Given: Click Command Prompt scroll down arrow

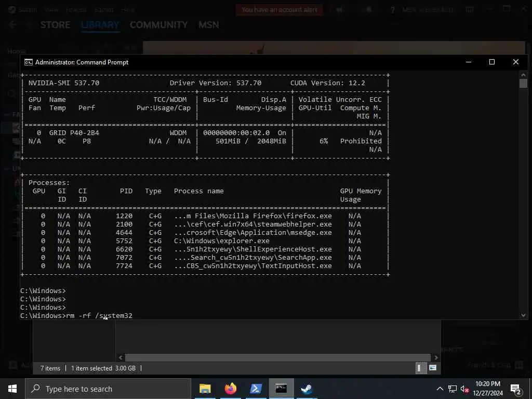Looking at the screenshot, I should pyautogui.click(x=523, y=315).
